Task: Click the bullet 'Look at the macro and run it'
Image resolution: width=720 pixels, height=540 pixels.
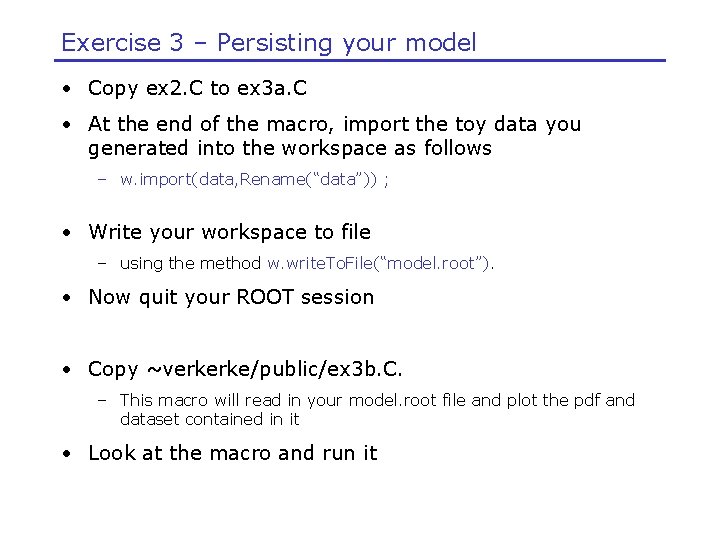Action: point(232,453)
